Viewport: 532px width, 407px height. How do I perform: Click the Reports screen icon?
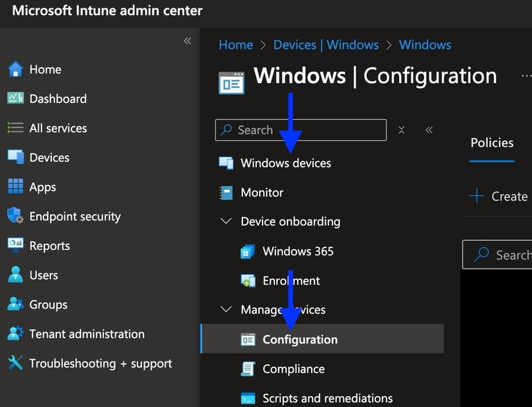(15, 245)
